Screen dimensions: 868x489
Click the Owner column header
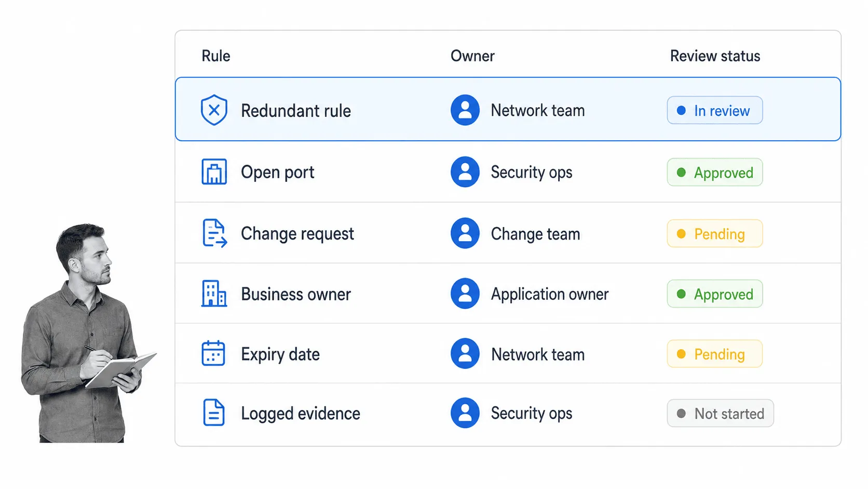pos(472,56)
